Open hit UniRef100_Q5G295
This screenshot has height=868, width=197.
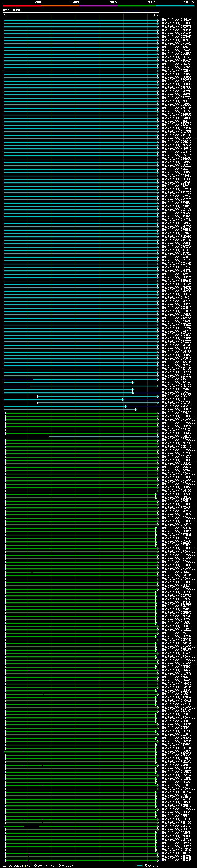point(177,396)
